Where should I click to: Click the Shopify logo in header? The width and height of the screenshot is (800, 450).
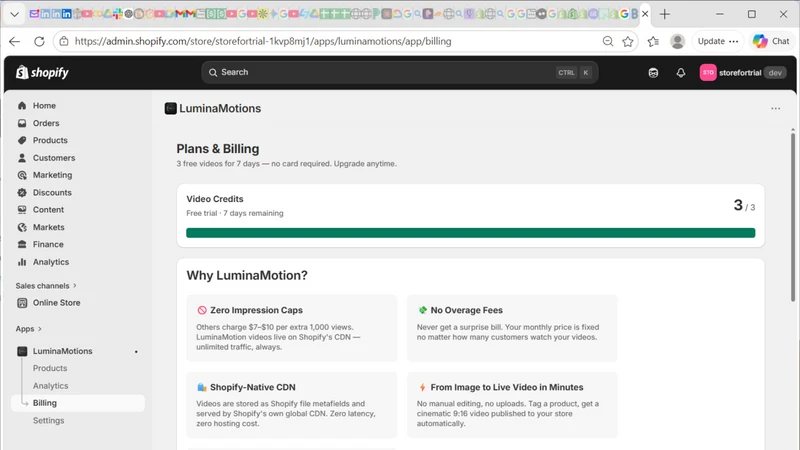(x=42, y=72)
